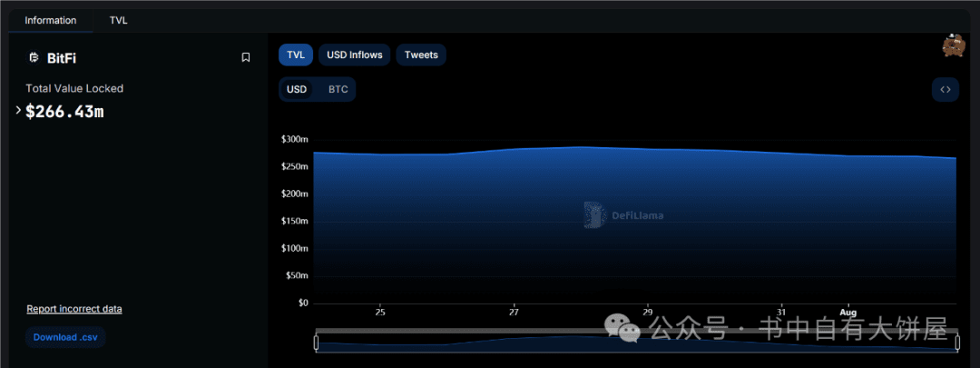Click the $266.43m TVL value
This screenshot has height=368, width=980.
click(x=64, y=112)
